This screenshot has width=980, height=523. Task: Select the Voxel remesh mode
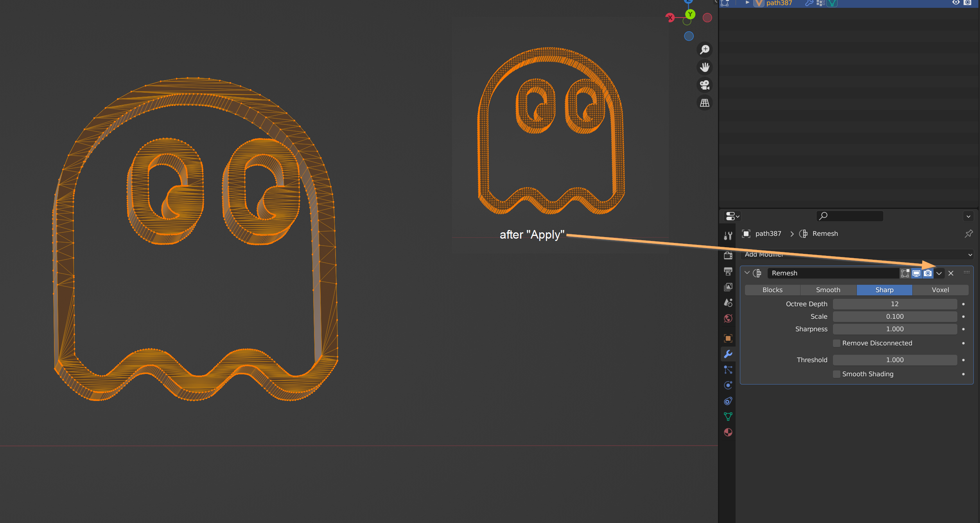[940, 290]
